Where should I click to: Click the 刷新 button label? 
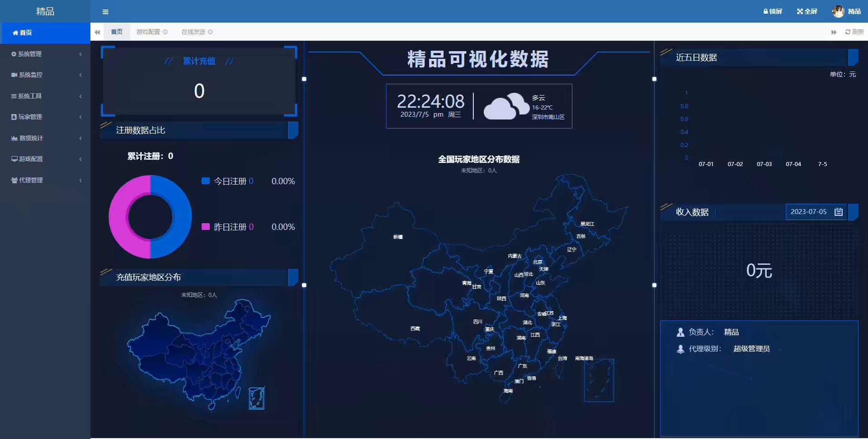tap(858, 32)
